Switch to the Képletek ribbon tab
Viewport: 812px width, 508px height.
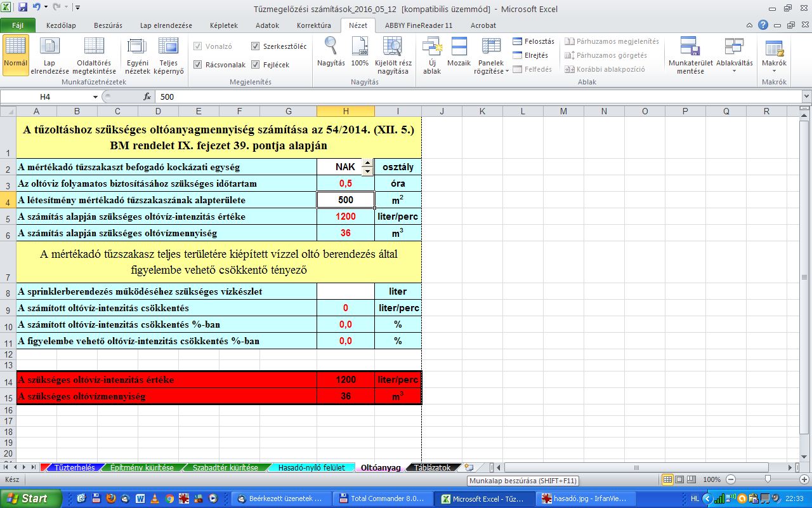(224, 25)
